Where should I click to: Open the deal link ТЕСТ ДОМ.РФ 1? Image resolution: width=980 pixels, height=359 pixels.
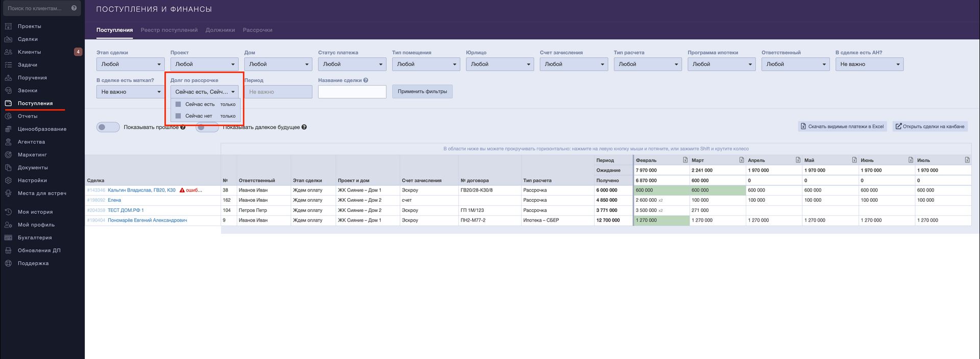point(126,210)
